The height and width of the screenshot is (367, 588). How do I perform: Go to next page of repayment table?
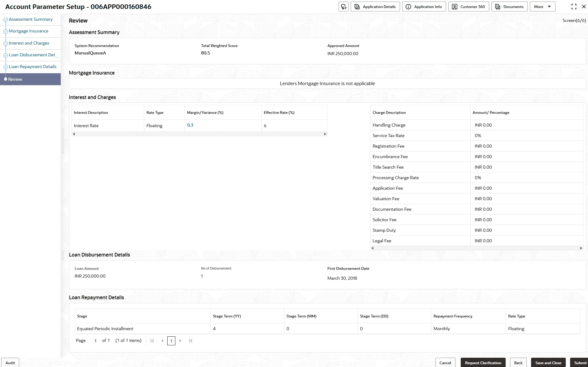(x=180, y=341)
